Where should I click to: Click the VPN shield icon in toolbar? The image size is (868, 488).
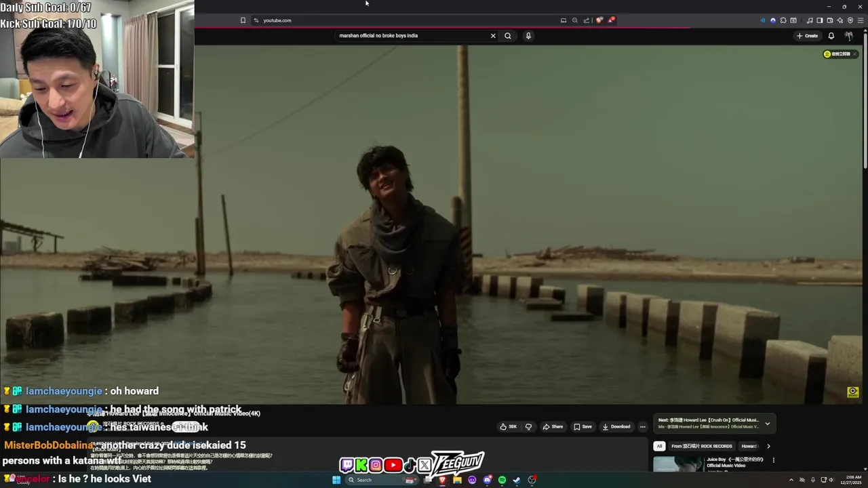point(850,20)
